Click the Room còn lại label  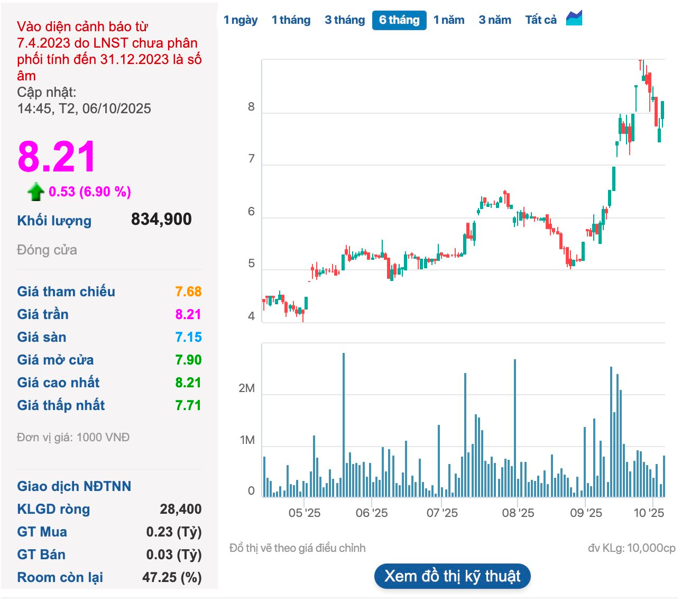coord(60,577)
